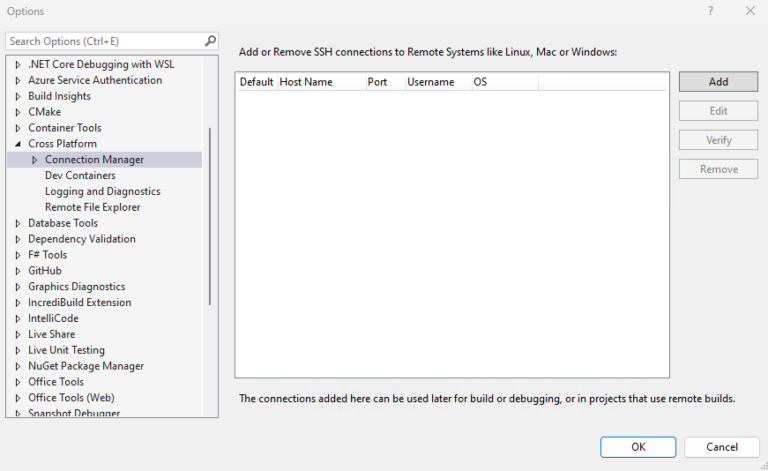Expand the Azure Service Authentication node
Screen dimensions: 768x471
[17, 81]
